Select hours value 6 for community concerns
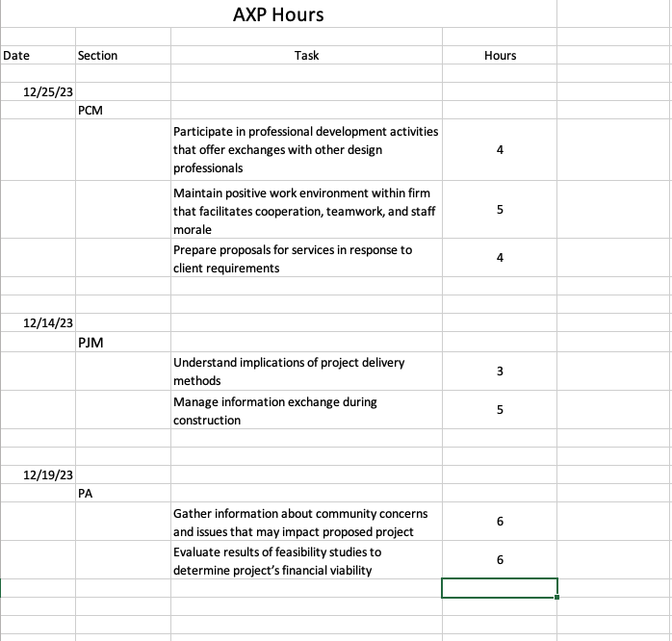This screenshot has height=641, width=672. (x=500, y=522)
